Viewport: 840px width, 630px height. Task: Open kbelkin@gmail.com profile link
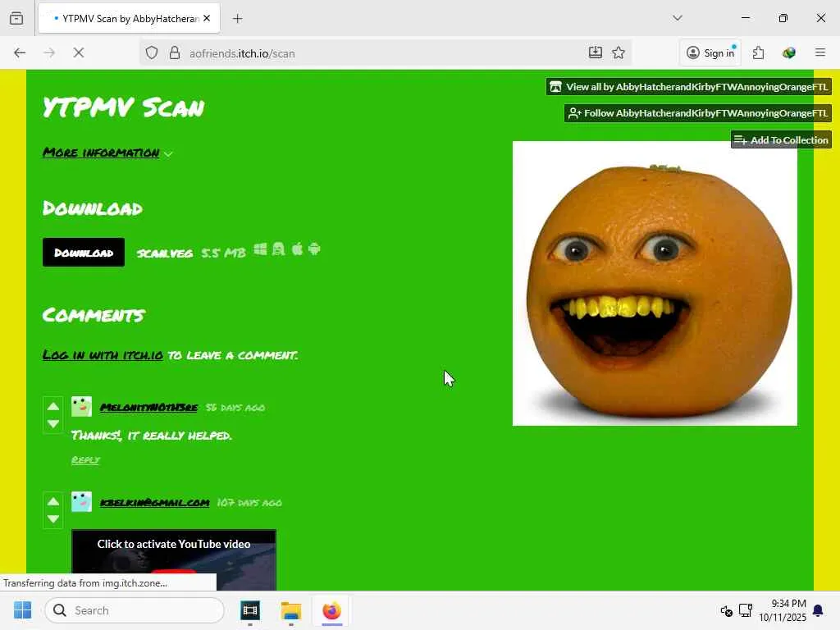[155, 503]
